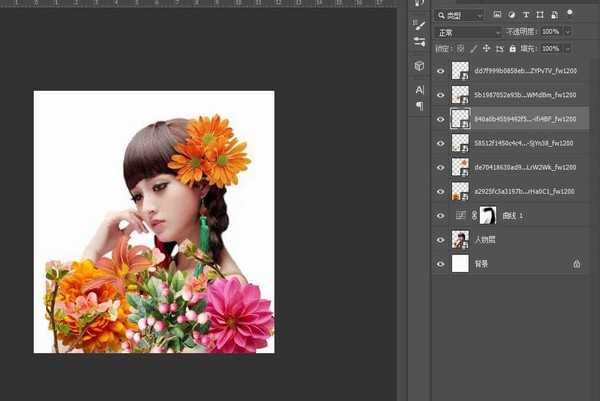The image size is (600, 401).
Task: Open the 正常 blend mode dropdown
Action: point(468,32)
